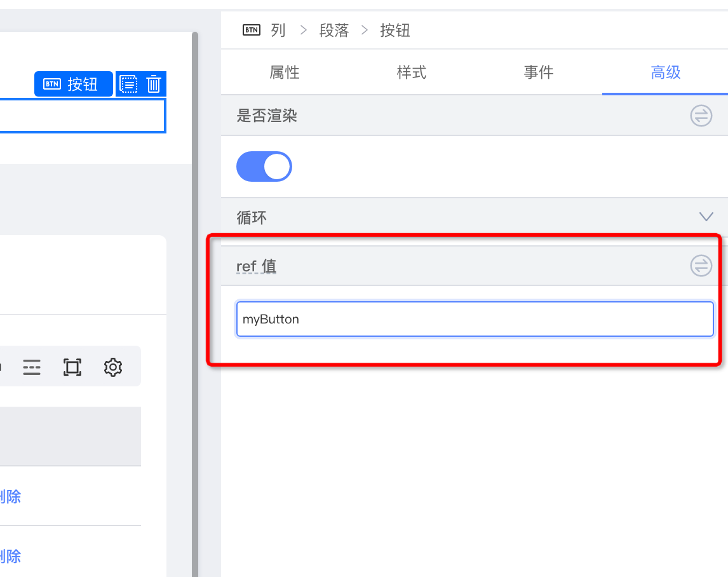Switch to the 样式 tab
Viewport: 728px width, 577px height.
pyautogui.click(x=411, y=72)
